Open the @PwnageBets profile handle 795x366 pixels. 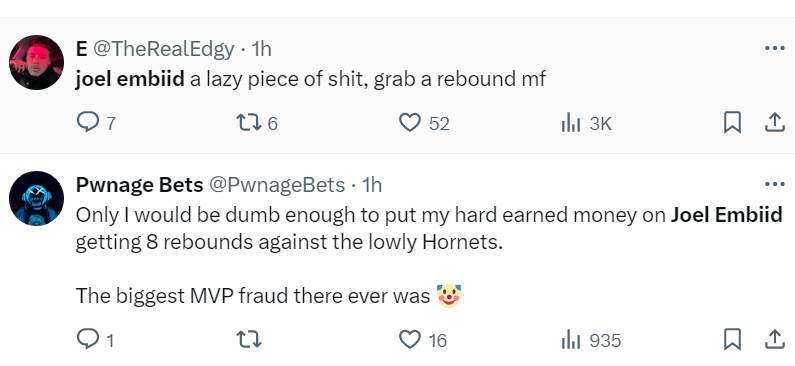277,186
